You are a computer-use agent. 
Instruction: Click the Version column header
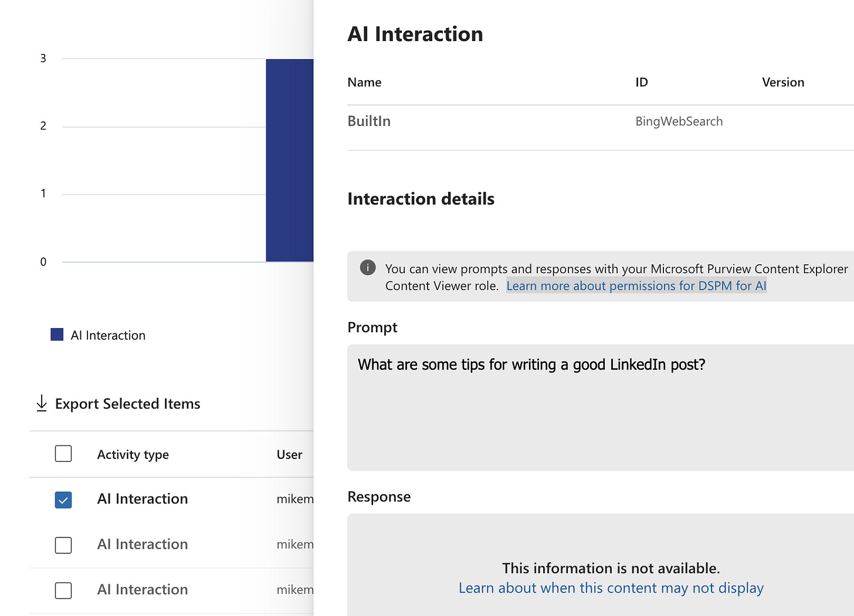(x=782, y=83)
